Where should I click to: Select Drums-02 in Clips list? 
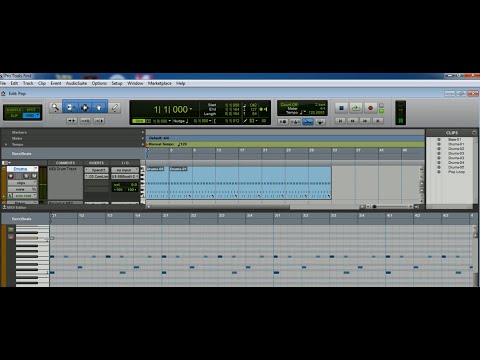[x=456, y=149]
